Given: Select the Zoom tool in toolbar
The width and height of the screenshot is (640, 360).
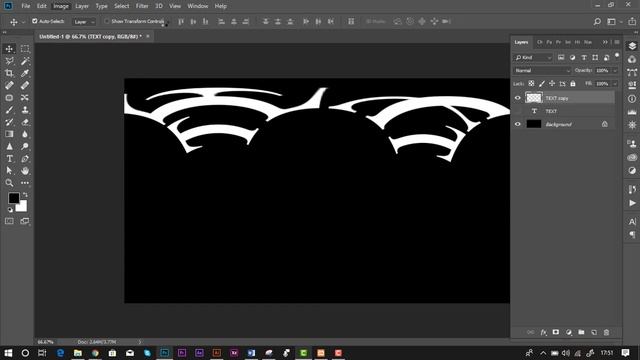Looking at the screenshot, I should (9, 183).
